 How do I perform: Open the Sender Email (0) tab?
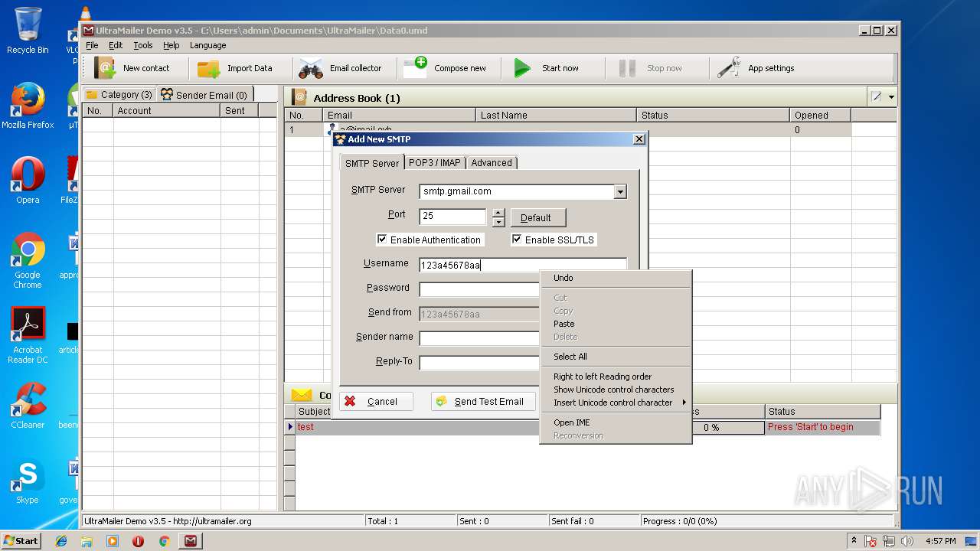204,95
